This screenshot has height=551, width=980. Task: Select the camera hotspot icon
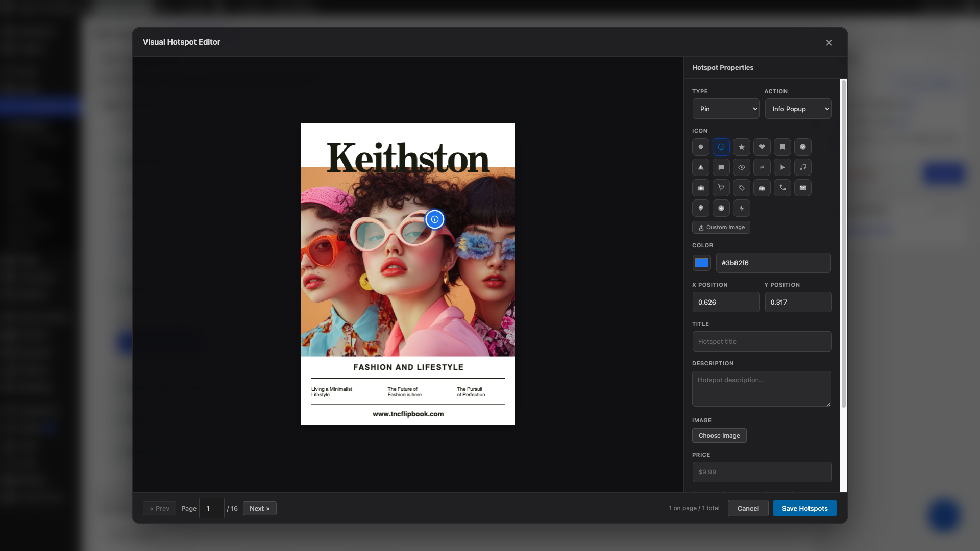[x=701, y=188]
